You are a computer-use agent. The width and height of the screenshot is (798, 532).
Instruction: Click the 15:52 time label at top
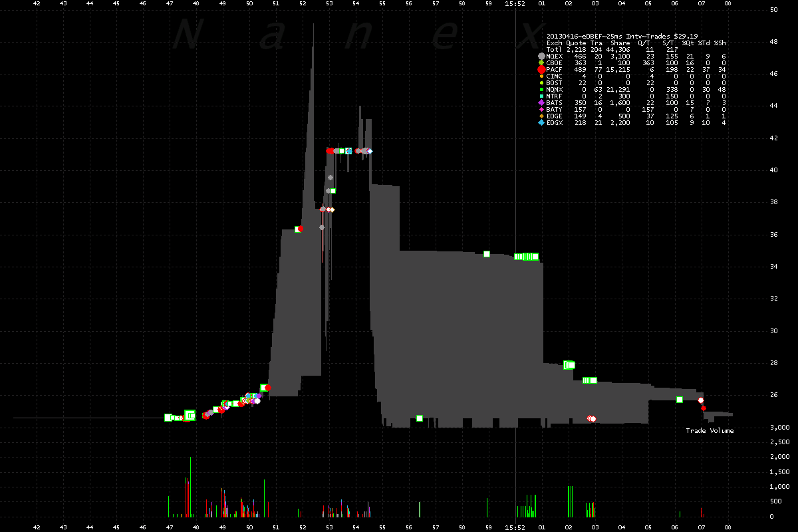click(x=515, y=3)
